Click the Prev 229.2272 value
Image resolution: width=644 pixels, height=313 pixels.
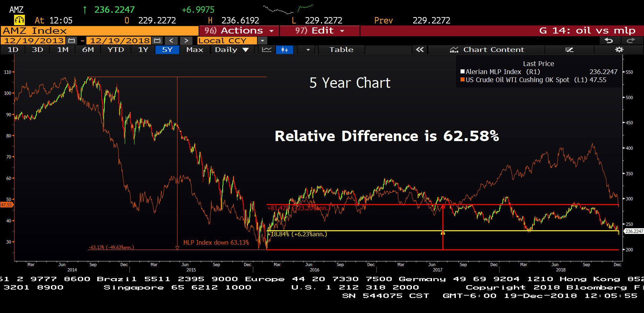[431, 20]
